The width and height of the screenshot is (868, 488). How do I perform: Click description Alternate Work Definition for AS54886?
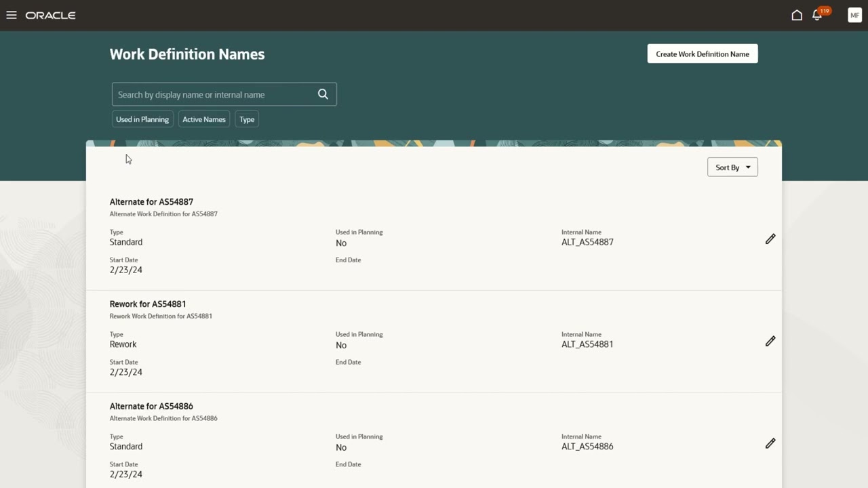163,419
